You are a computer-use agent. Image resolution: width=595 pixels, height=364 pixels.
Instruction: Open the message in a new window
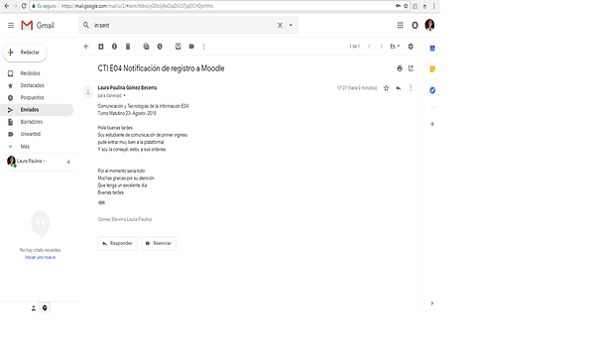pyautogui.click(x=411, y=68)
